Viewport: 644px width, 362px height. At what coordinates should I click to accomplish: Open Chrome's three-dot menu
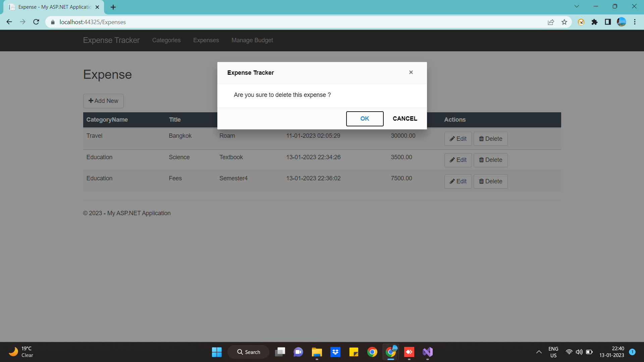point(635,22)
